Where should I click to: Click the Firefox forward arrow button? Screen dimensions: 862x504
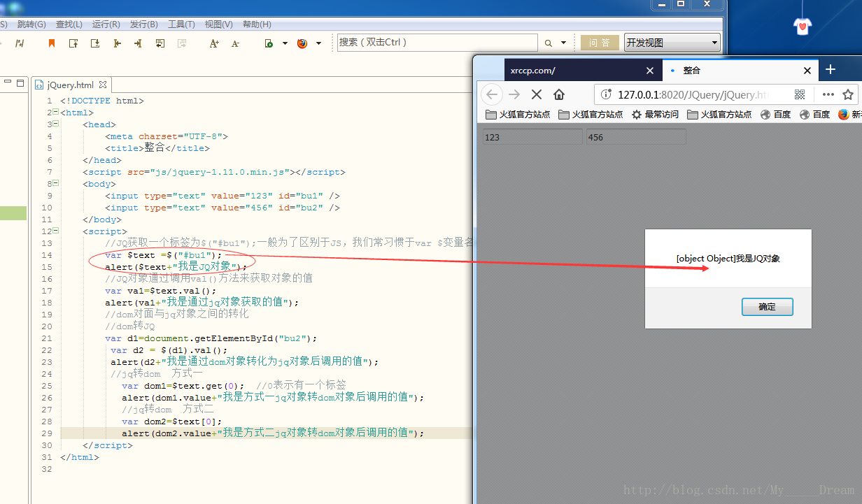[x=514, y=94]
